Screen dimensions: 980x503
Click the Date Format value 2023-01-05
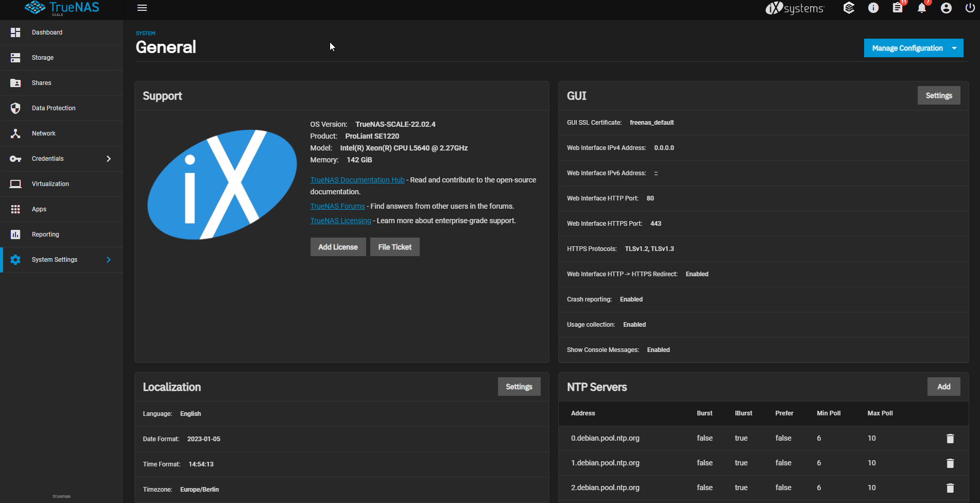click(x=203, y=439)
